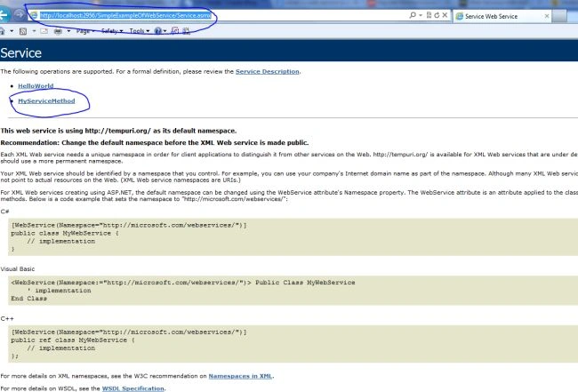This screenshot has height=392, width=578.
Task: Open the Tools menu
Action: [x=140, y=31]
